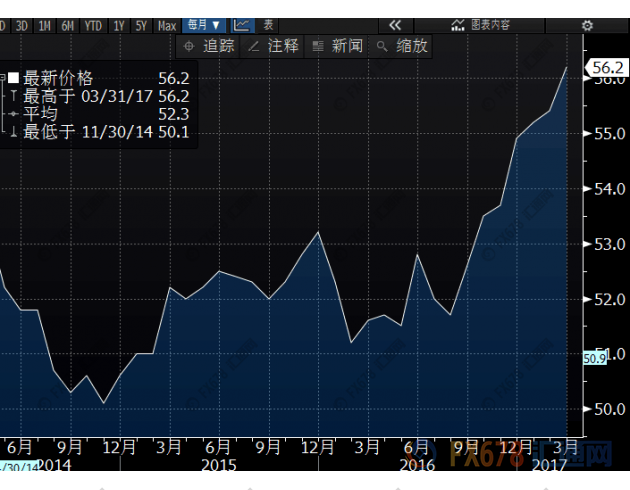The height and width of the screenshot is (490, 630).
Task: Open the 新闻 news overlay
Action: tap(337, 46)
